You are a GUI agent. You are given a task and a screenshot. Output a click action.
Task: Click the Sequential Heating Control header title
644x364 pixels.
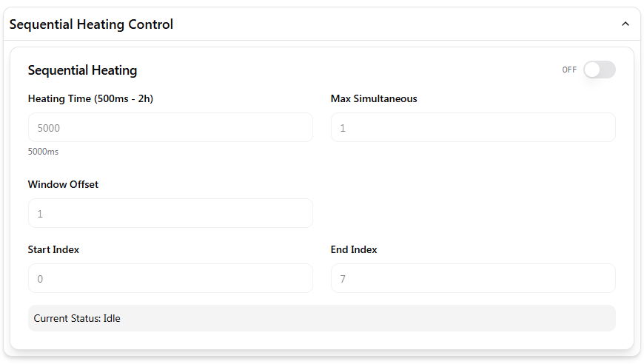[91, 24]
